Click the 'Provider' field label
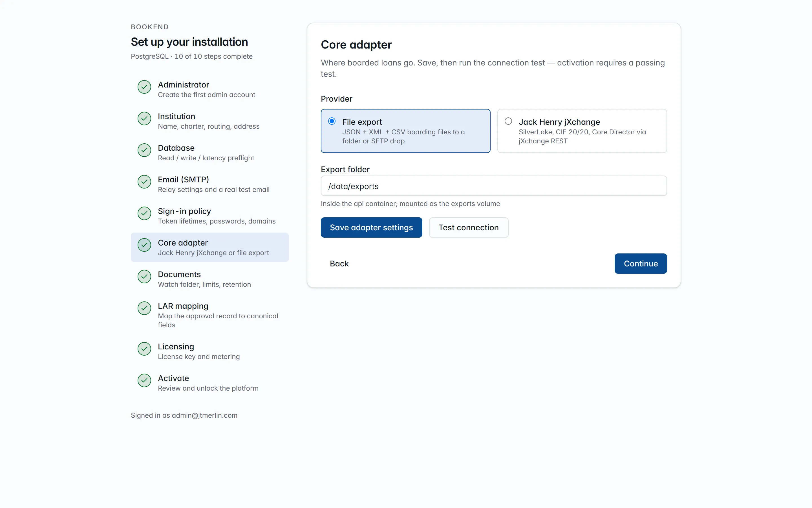 [x=337, y=99]
